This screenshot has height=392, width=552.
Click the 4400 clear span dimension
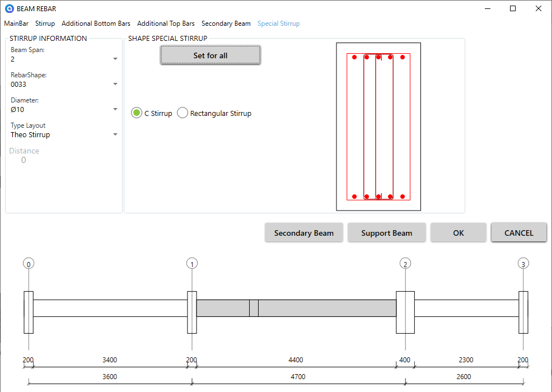click(296, 360)
